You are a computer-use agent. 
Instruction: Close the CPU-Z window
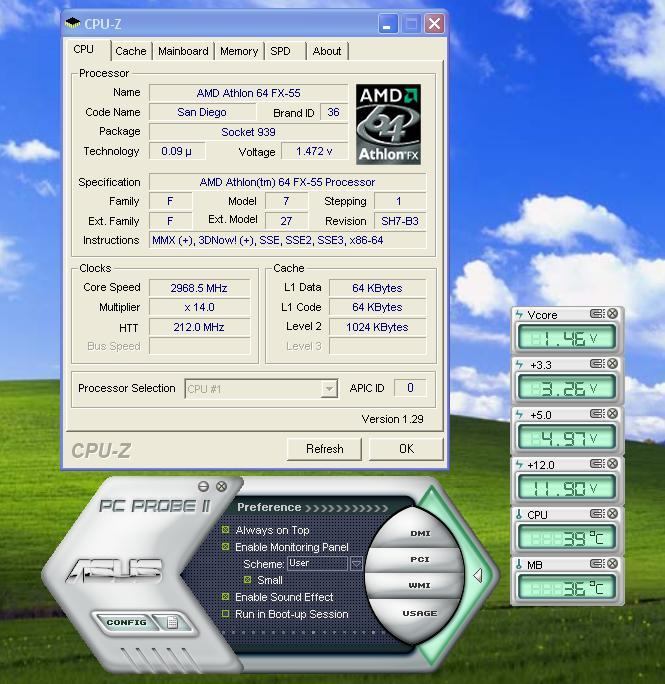pyautogui.click(x=435, y=24)
